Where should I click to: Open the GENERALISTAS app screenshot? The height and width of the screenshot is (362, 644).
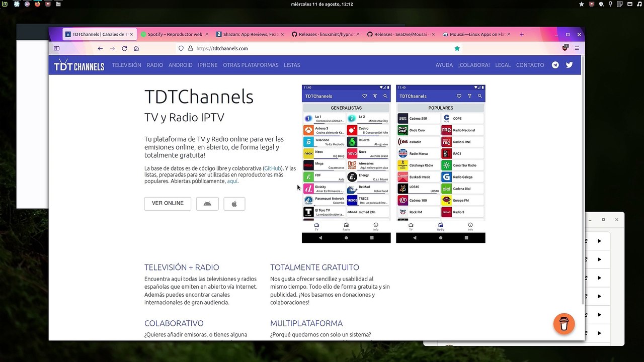pyautogui.click(x=346, y=163)
